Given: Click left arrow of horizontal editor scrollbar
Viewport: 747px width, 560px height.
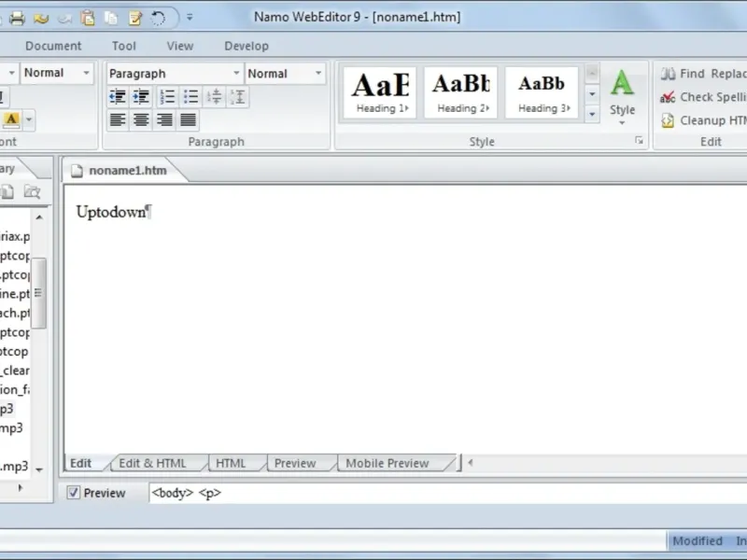Looking at the screenshot, I should [471, 462].
